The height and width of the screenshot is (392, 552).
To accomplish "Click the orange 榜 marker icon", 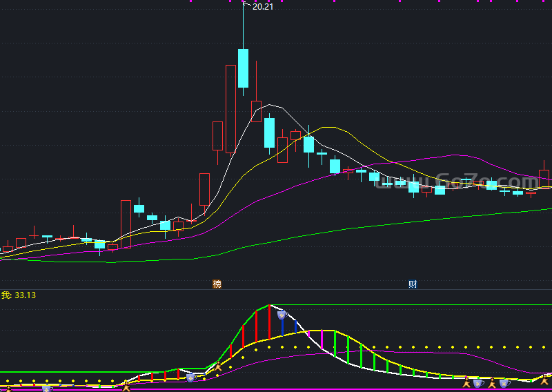I will [217, 284].
